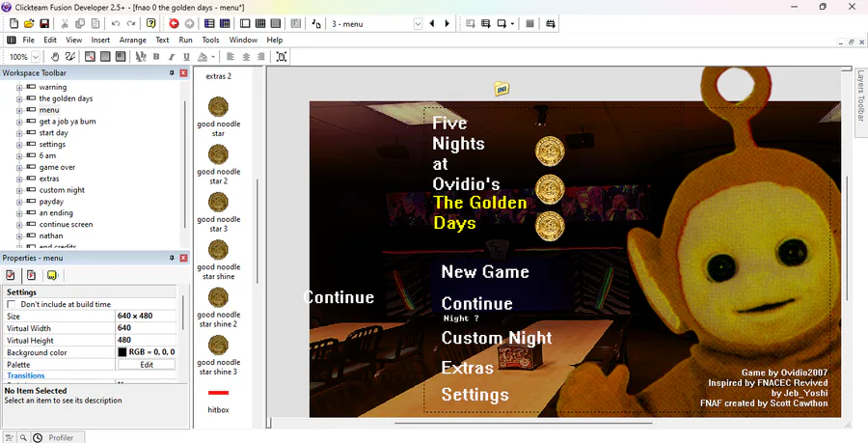Pin the Workspace Toolbar panel
Screen dimensions: 868x443
[x=172, y=72]
